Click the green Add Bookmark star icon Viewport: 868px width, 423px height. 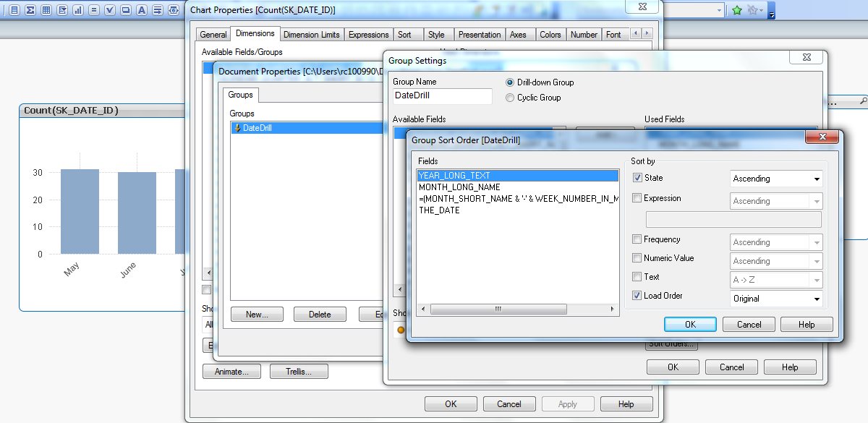pyautogui.click(x=737, y=10)
